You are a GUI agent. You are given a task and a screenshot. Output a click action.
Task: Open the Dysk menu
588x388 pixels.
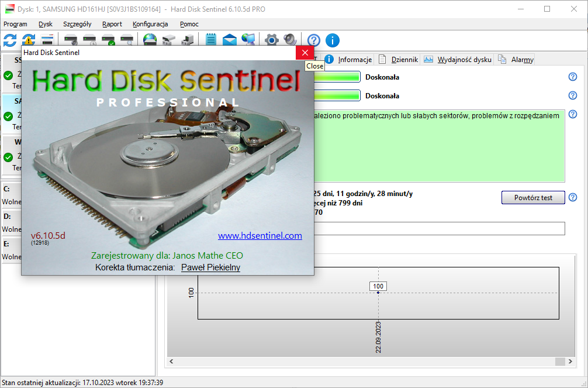46,24
